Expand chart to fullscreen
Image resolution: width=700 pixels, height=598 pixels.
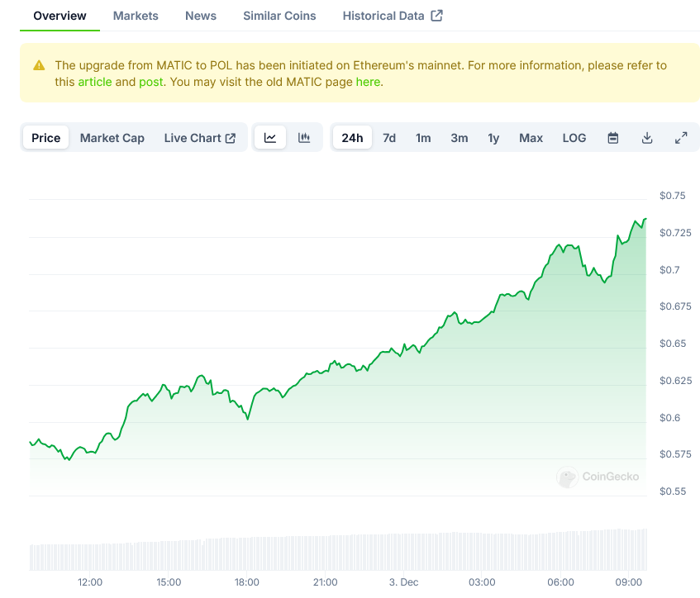point(681,138)
